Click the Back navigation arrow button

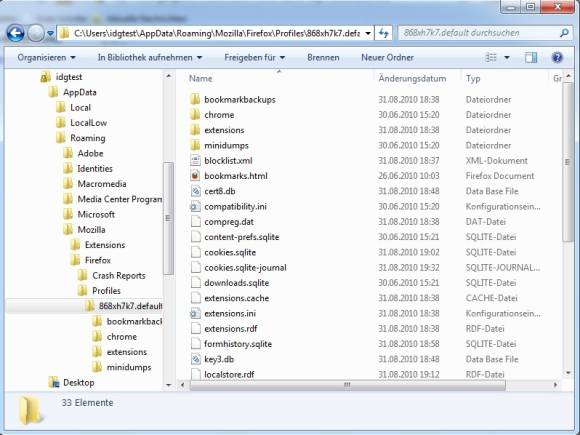(16, 33)
